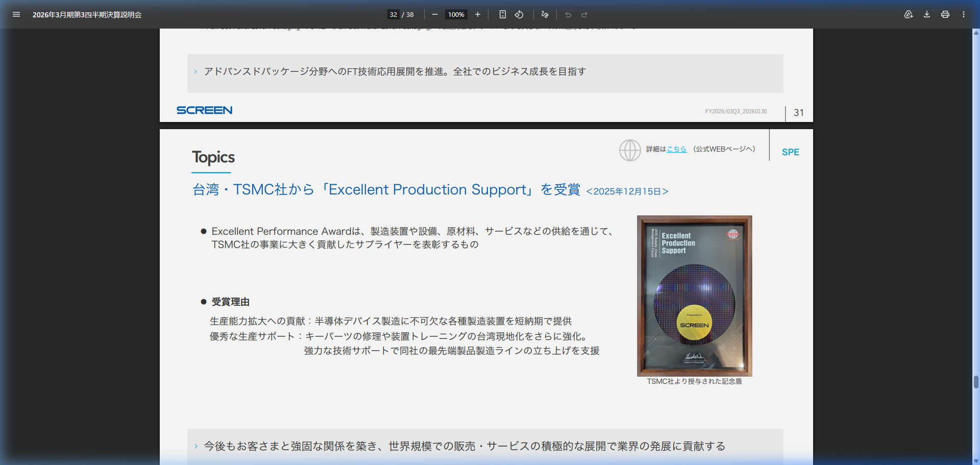Click the globe icon beside 詳細は

(x=630, y=150)
